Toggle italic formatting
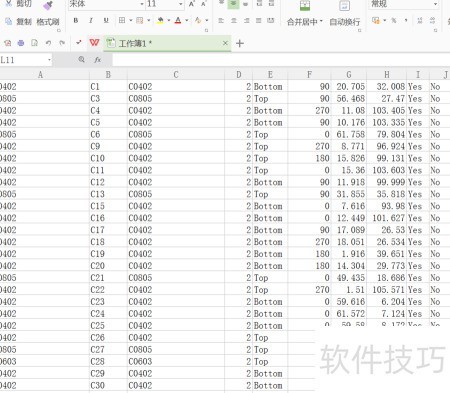This screenshot has height=393, width=450. [91, 21]
